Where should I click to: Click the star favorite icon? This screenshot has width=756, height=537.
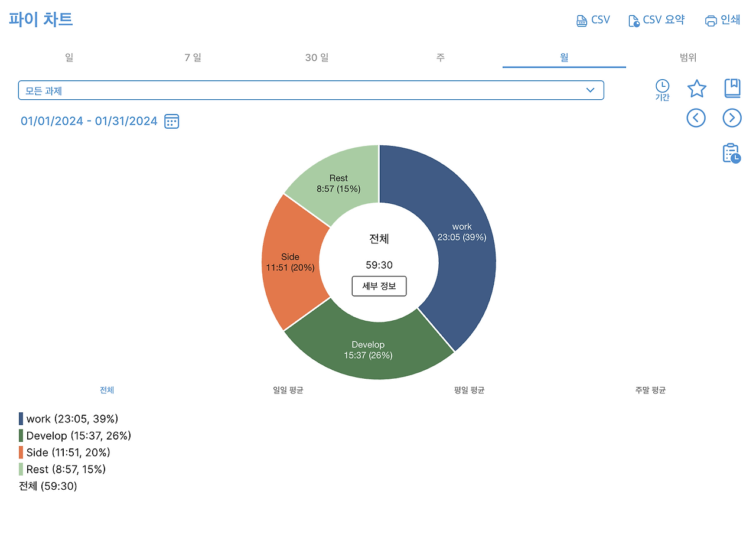pos(697,89)
